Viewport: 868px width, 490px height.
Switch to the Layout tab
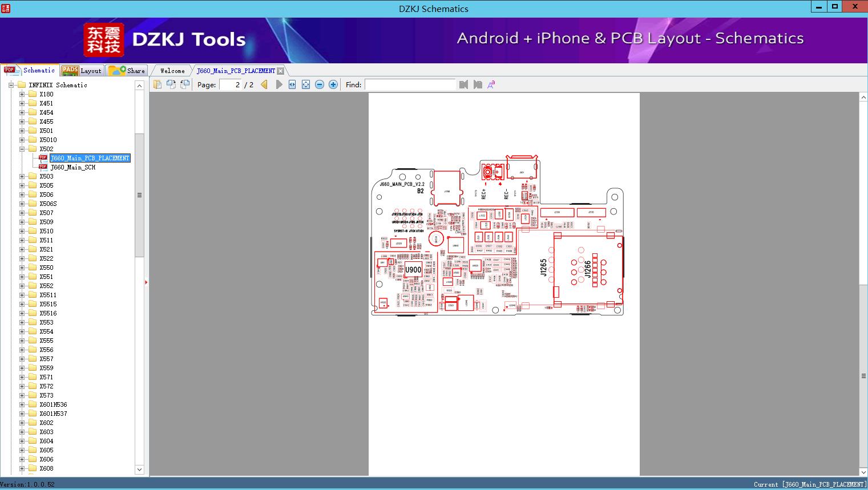82,71
